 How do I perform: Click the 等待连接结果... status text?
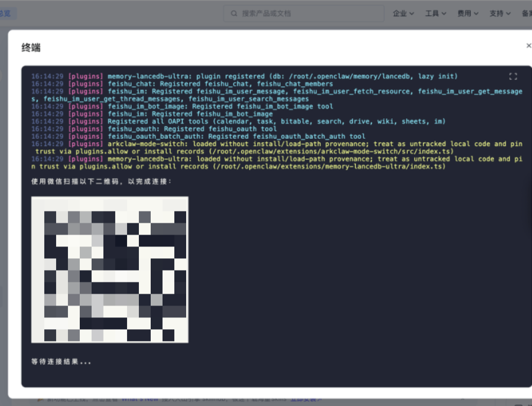coord(61,362)
